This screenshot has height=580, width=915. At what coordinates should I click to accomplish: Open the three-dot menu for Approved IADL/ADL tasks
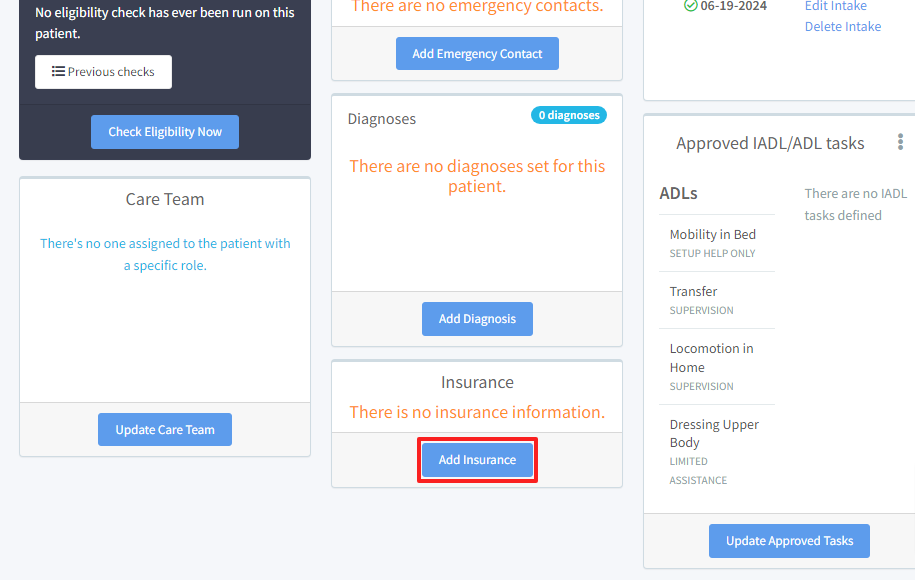[901, 143]
